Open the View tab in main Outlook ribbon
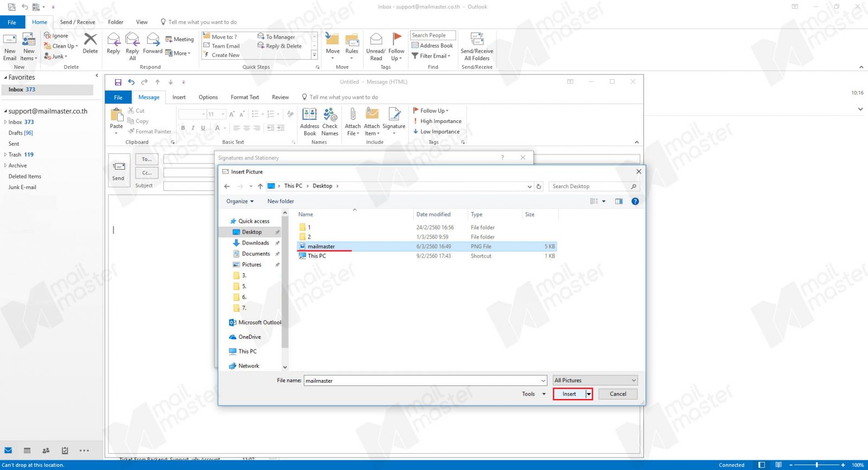The width and height of the screenshot is (868, 470). tap(142, 22)
